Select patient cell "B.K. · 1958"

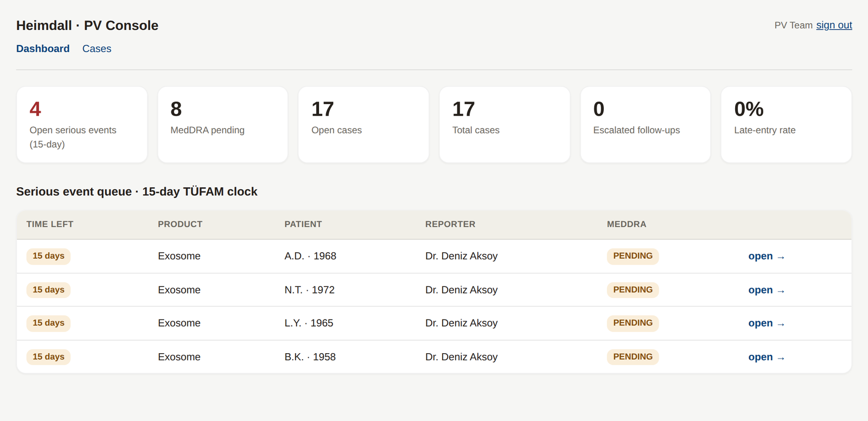click(310, 357)
